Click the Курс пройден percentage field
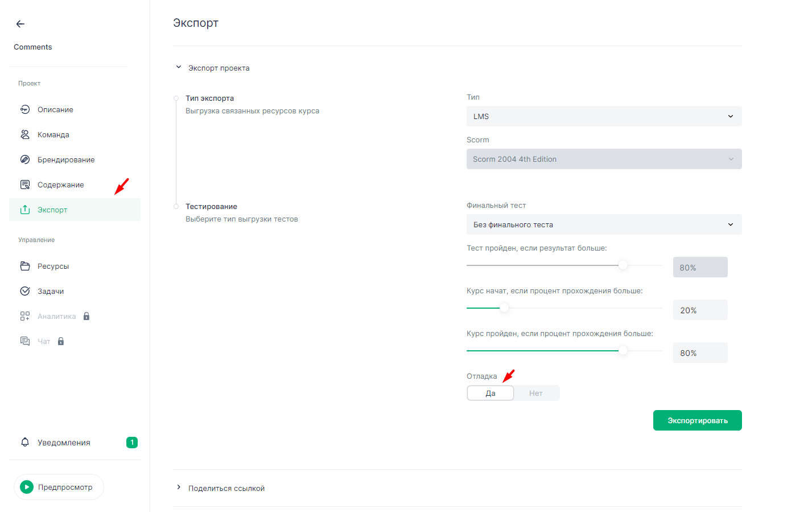 click(x=700, y=353)
